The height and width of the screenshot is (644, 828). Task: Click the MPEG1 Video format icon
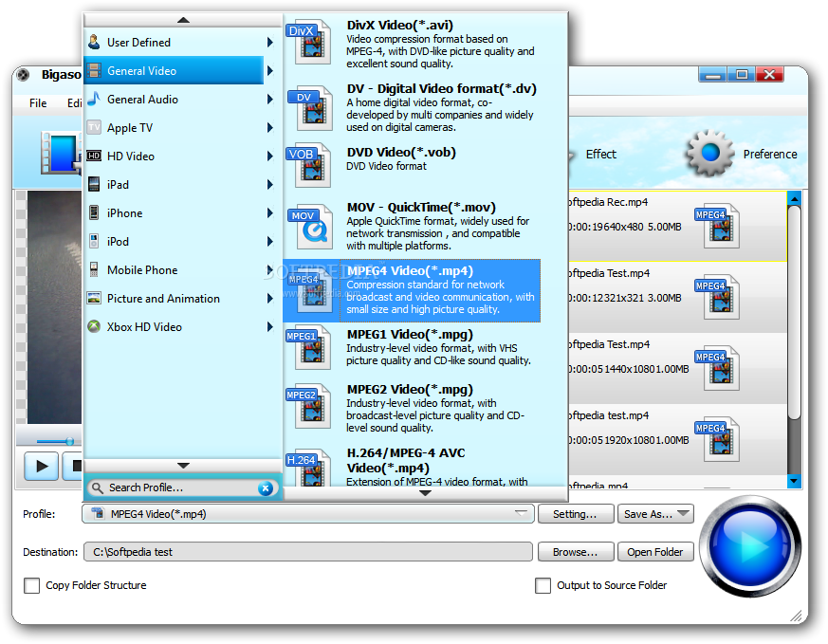(x=309, y=347)
